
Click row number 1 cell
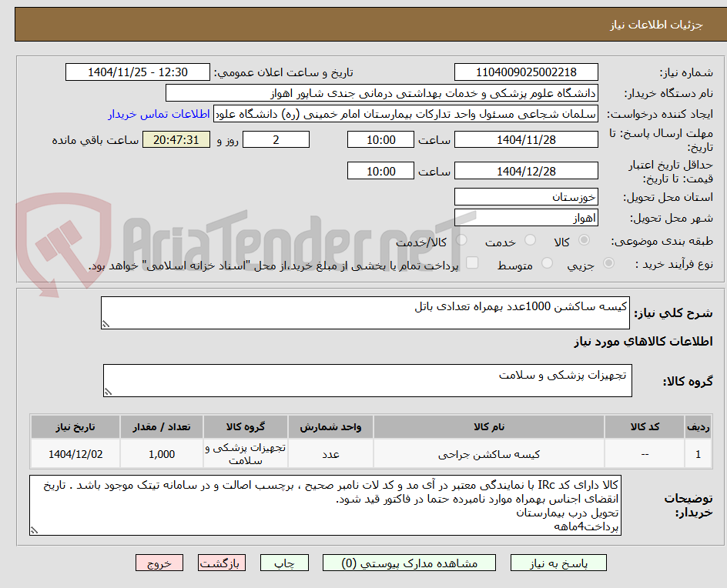coord(699,454)
